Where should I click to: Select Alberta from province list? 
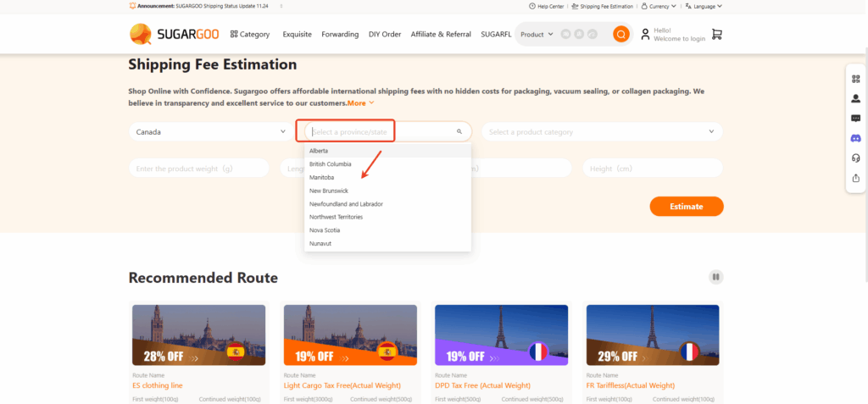click(387, 151)
